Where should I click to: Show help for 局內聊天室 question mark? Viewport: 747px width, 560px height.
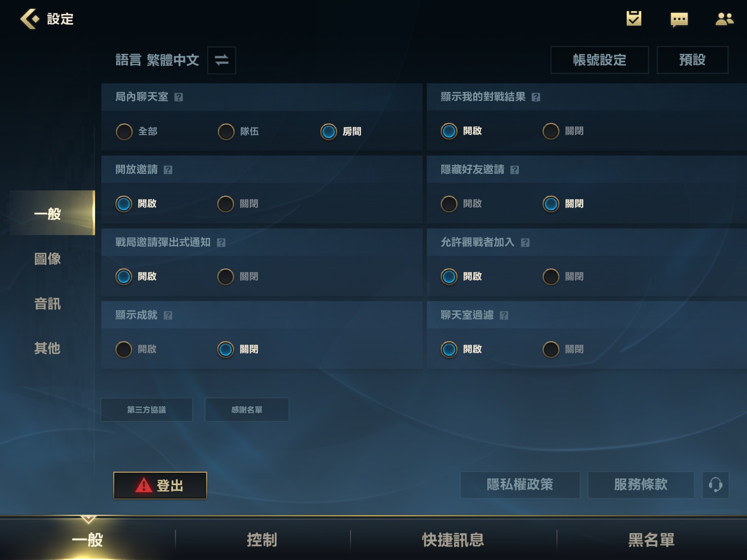179,97
